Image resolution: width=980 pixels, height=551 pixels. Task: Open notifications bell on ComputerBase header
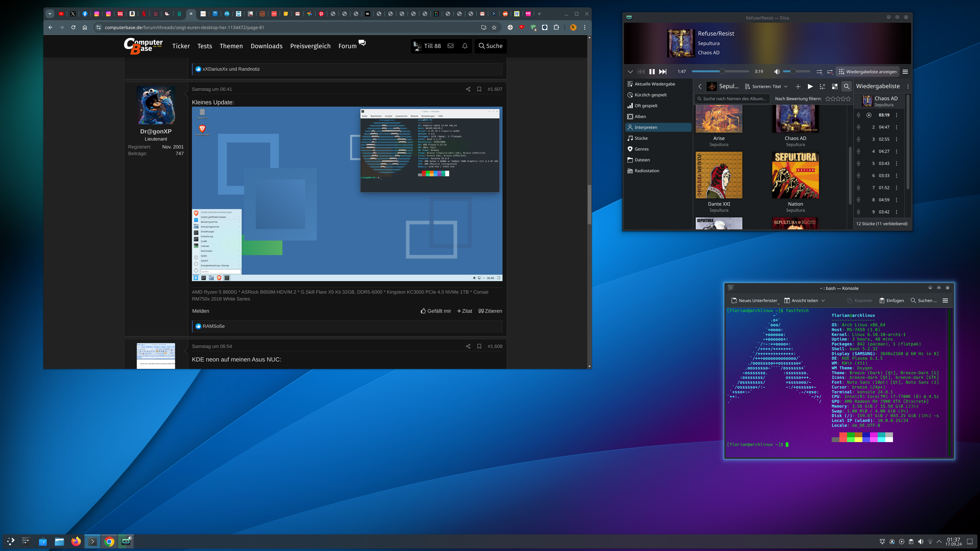tap(464, 46)
